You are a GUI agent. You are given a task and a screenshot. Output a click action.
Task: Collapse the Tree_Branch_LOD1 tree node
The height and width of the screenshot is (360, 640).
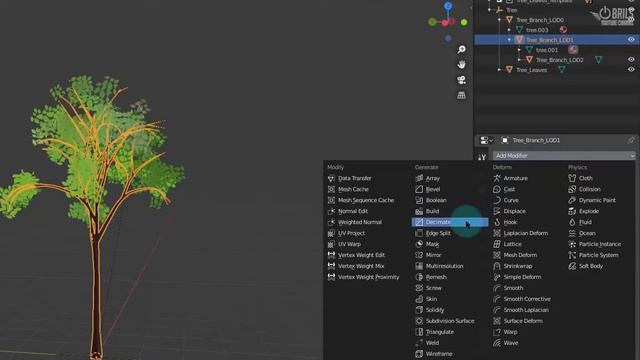pos(509,40)
